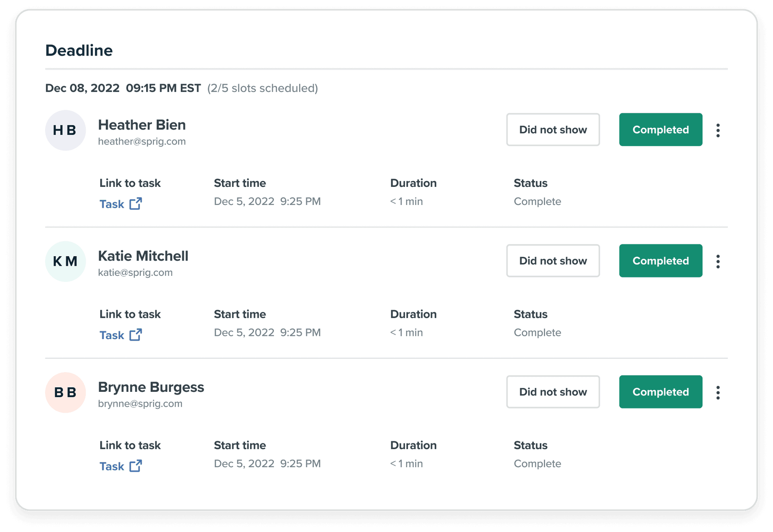The width and height of the screenshot is (773, 532).
Task: Click Katie Mitchell's duration value
Action: click(x=407, y=333)
